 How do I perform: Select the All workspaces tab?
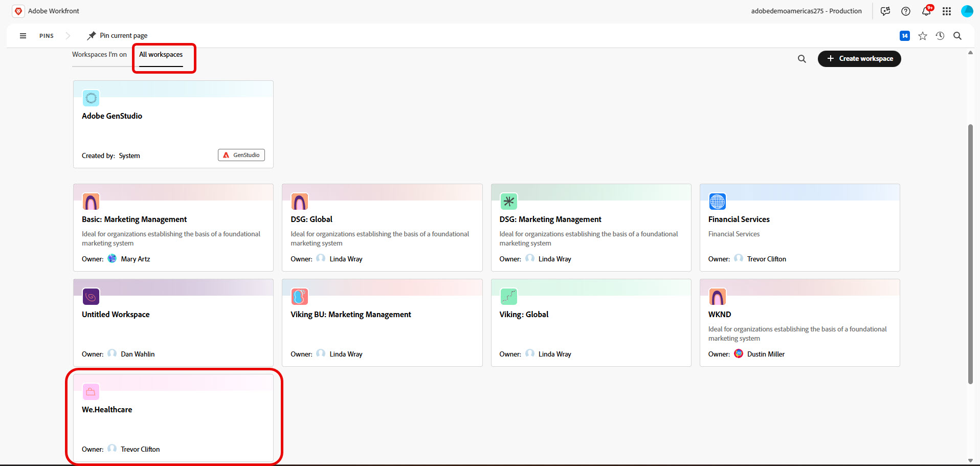coord(161,55)
